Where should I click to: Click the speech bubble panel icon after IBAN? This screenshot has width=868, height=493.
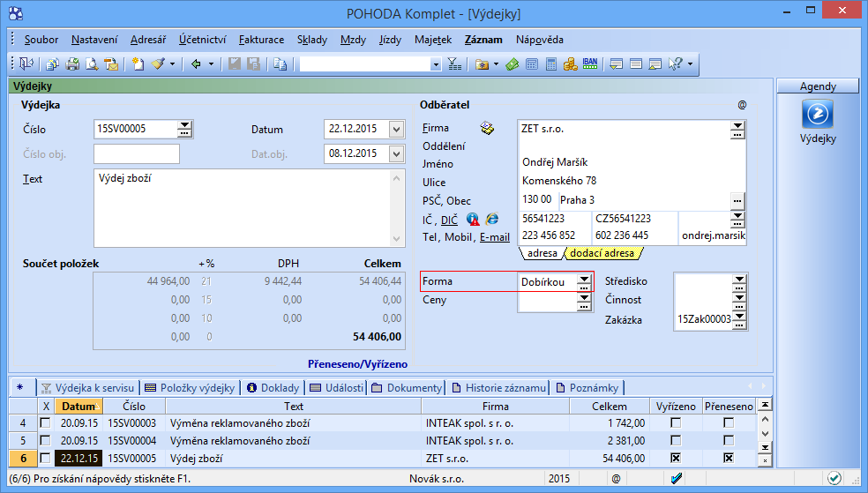pyautogui.click(x=616, y=64)
